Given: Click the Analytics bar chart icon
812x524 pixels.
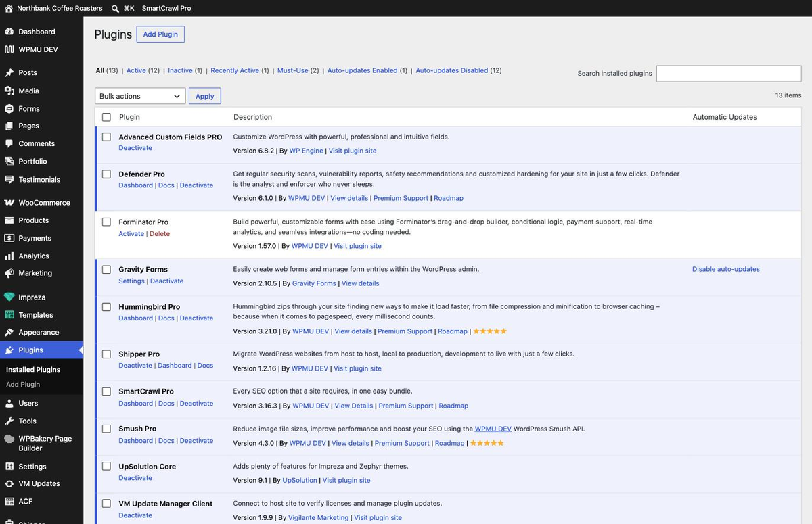Looking at the screenshot, I should 9,256.
